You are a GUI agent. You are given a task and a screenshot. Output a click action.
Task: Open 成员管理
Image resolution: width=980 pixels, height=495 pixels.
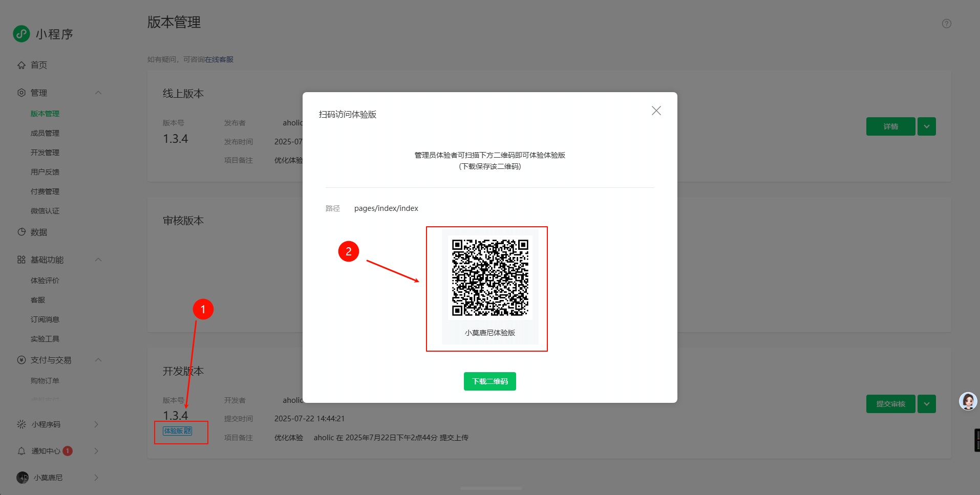pyautogui.click(x=45, y=133)
